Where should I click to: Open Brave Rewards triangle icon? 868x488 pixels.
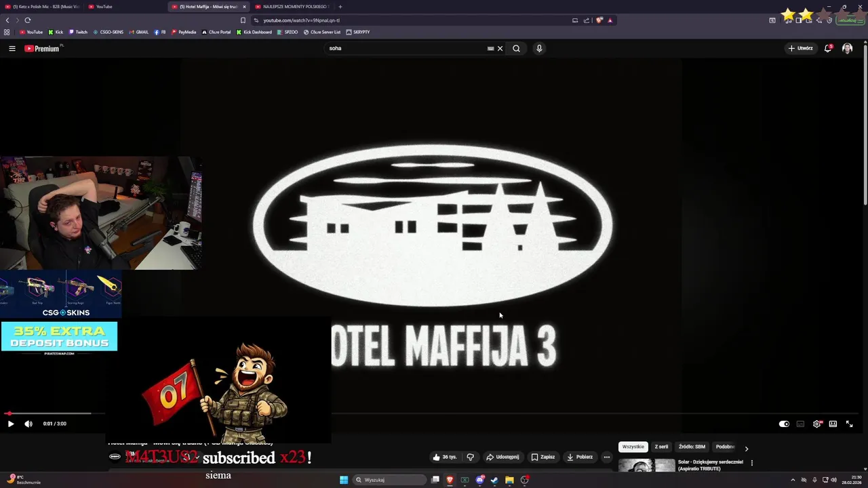tap(610, 20)
